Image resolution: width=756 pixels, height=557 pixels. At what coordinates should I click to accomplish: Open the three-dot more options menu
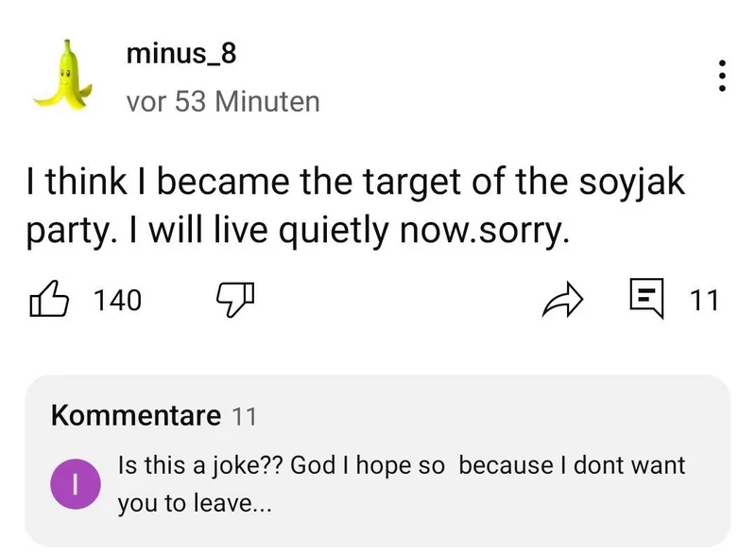tap(722, 76)
